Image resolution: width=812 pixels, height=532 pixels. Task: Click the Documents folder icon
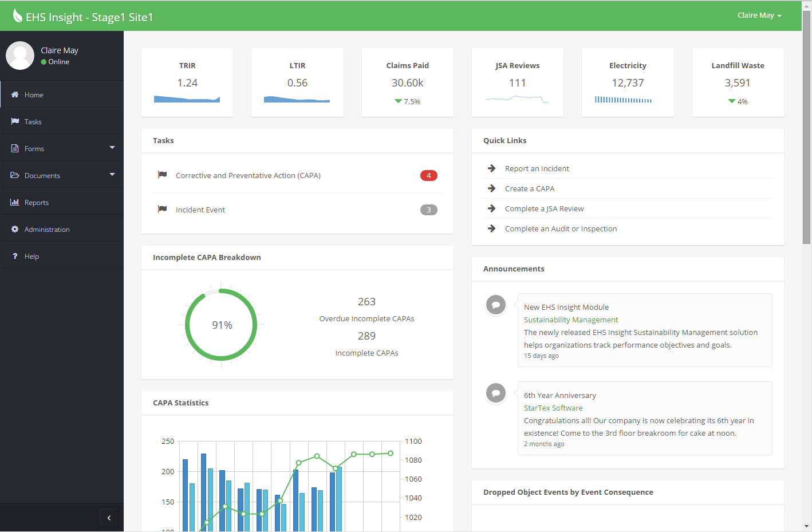[15, 175]
